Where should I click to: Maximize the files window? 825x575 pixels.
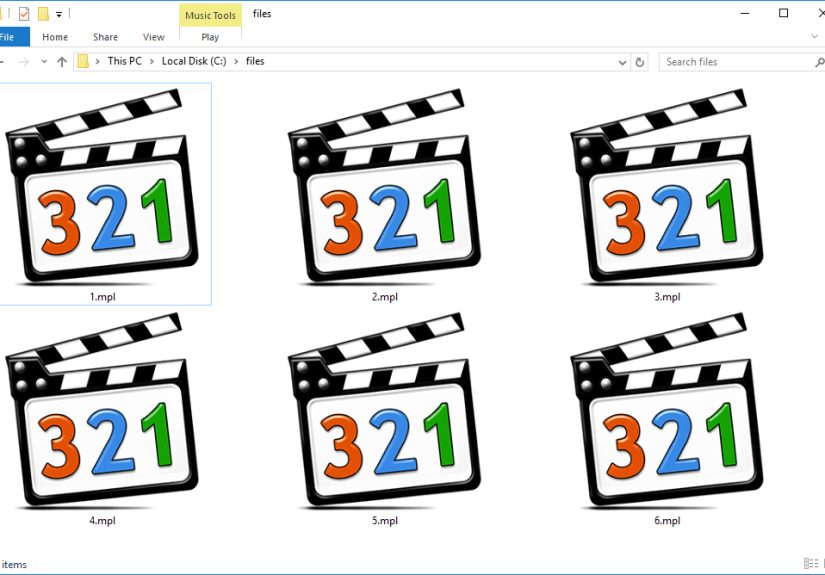[x=783, y=13]
